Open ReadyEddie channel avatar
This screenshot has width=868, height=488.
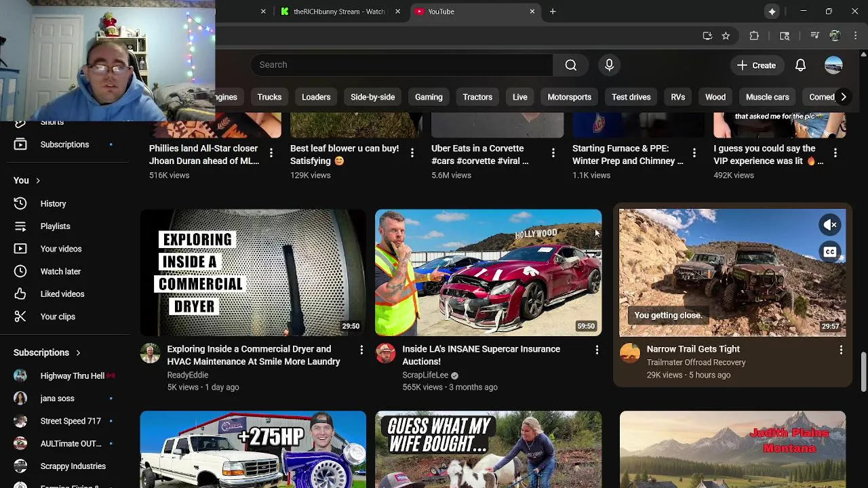pyautogui.click(x=151, y=353)
